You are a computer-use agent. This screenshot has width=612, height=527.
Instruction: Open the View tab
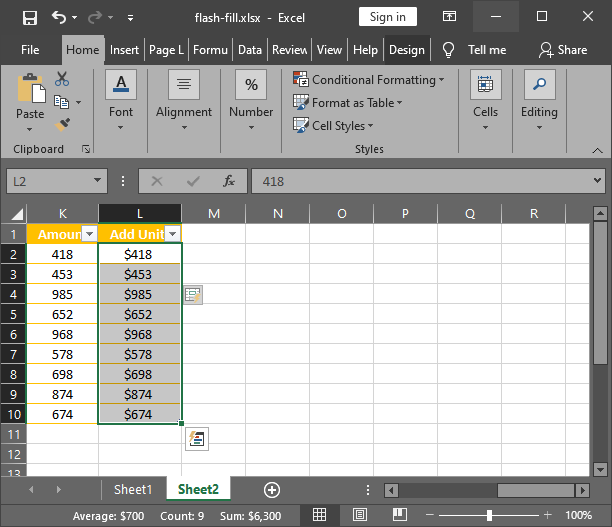pos(329,50)
